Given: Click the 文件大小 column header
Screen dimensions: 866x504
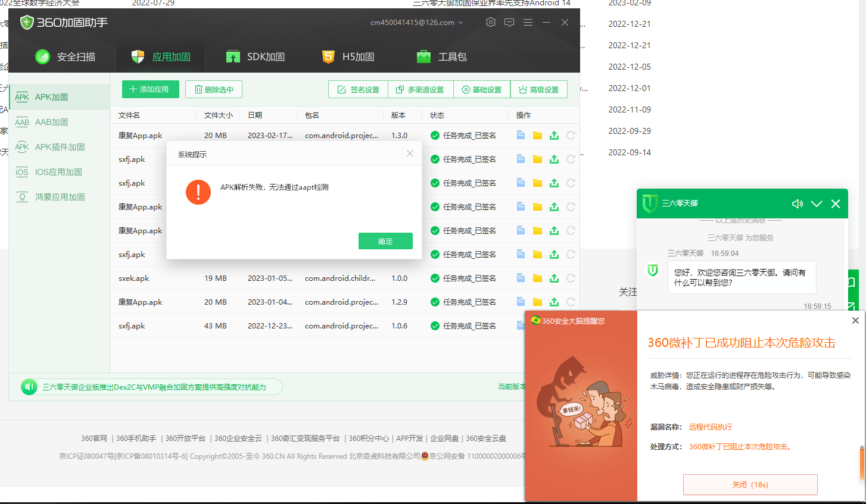Looking at the screenshot, I should click(x=219, y=115).
